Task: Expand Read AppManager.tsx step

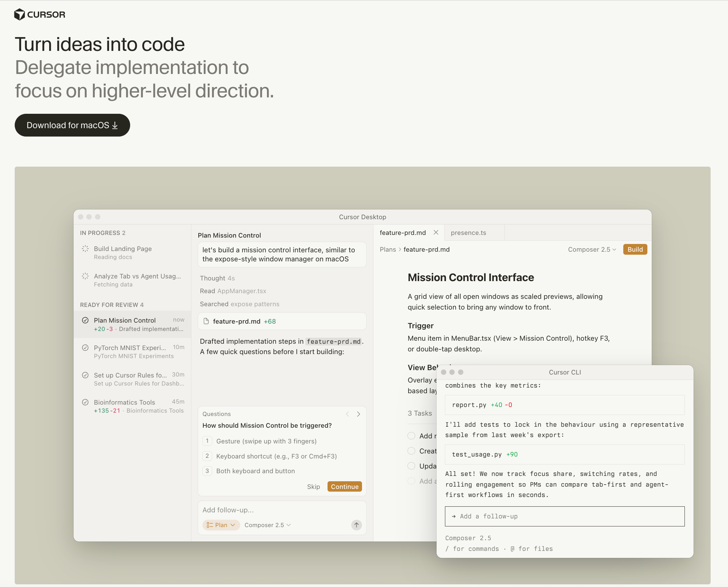Action: coord(233,291)
